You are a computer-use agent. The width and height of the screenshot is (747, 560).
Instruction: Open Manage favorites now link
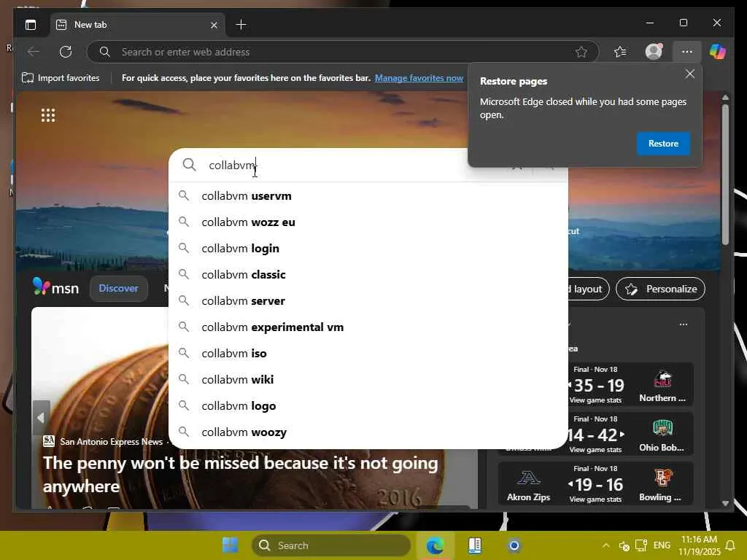(419, 77)
